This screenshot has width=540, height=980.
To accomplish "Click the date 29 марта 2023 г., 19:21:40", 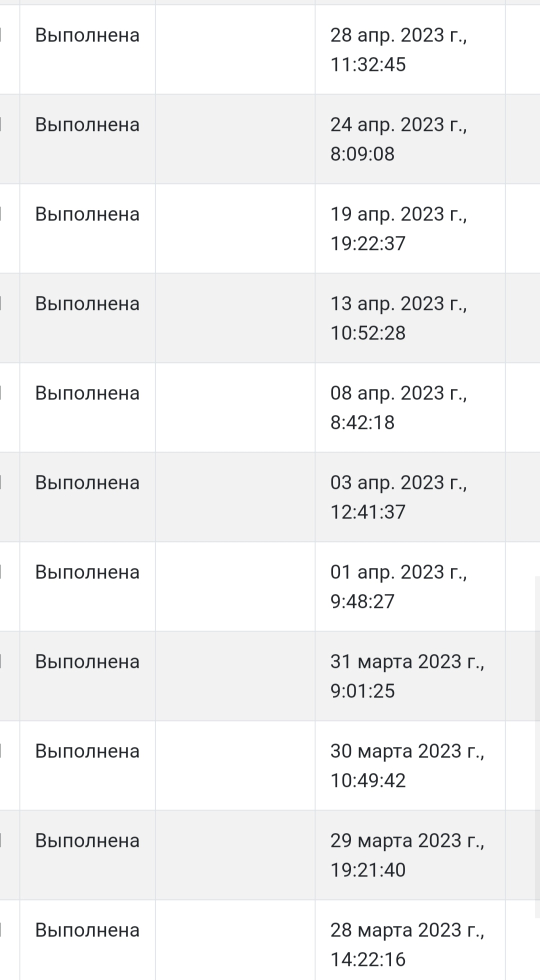I will (x=407, y=855).
